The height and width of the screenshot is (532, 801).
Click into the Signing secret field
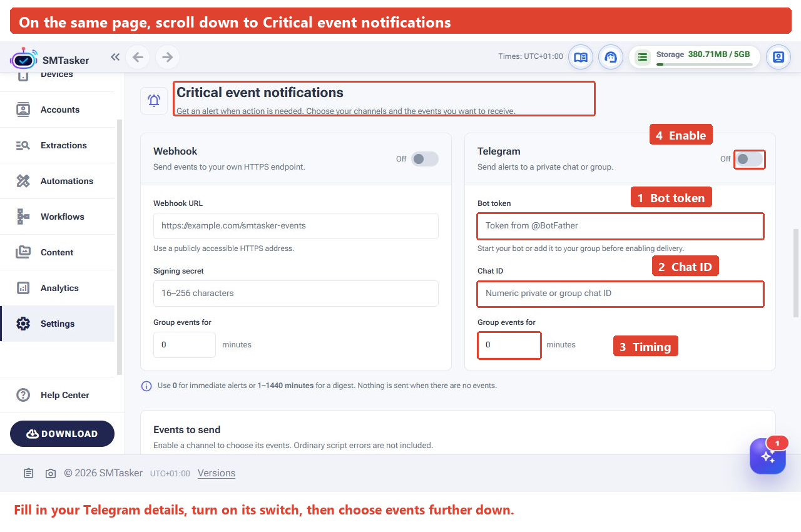[295, 293]
